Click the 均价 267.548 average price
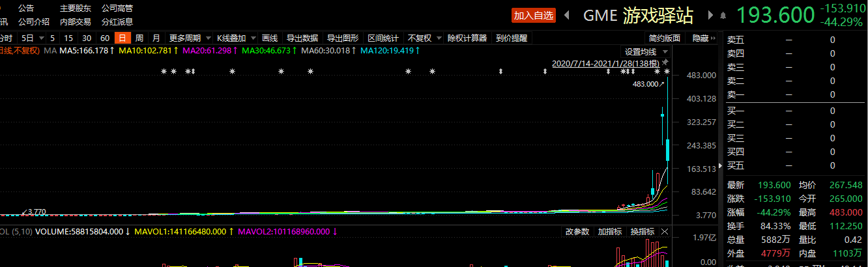This screenshot has width=868, height=267. [x=845, y=185]
